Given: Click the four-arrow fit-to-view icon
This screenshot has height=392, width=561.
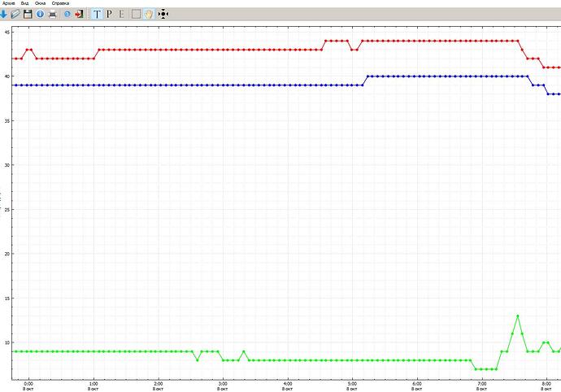Looking at the screenshot, I should 163,15.
